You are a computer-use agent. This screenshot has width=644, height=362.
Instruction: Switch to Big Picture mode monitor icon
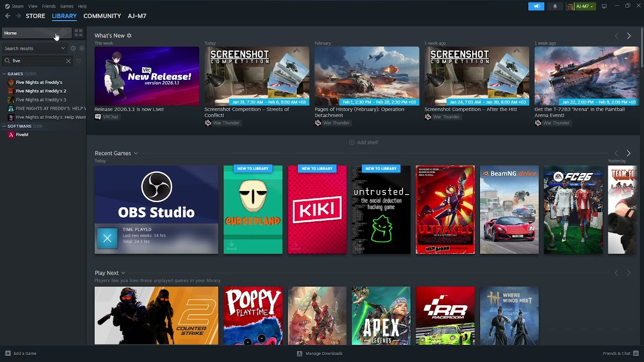pos(604,6)
